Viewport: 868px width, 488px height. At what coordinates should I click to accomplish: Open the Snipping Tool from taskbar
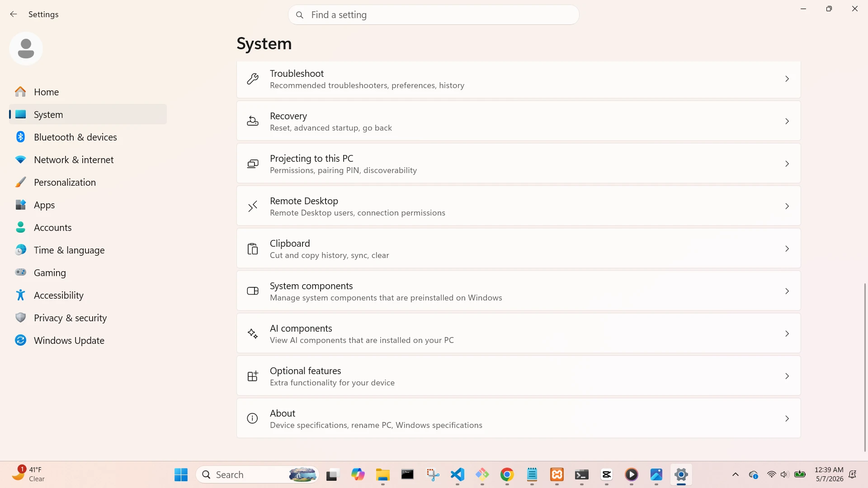pos(433,474)
